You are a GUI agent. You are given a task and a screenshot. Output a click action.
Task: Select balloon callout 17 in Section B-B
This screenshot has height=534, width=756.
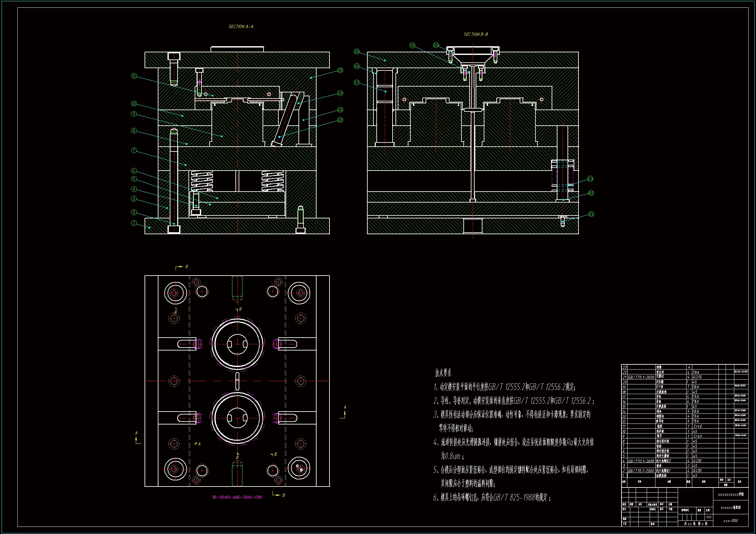click(357, 83)
